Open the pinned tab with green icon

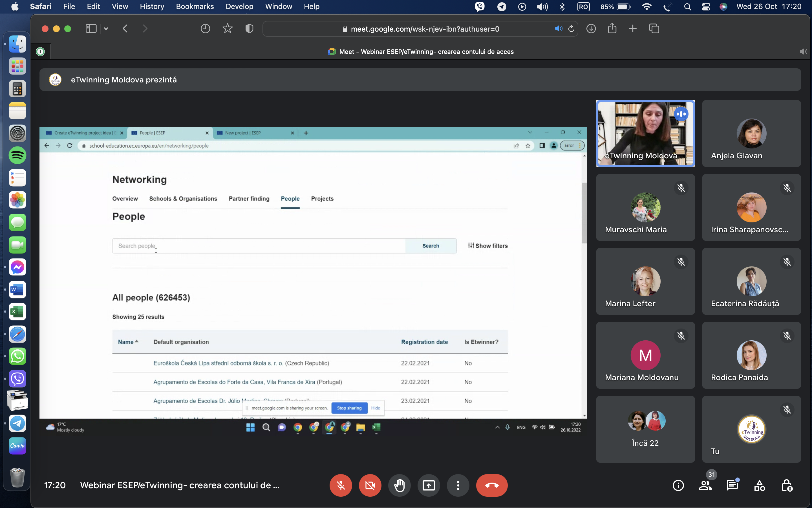[40, 51]
